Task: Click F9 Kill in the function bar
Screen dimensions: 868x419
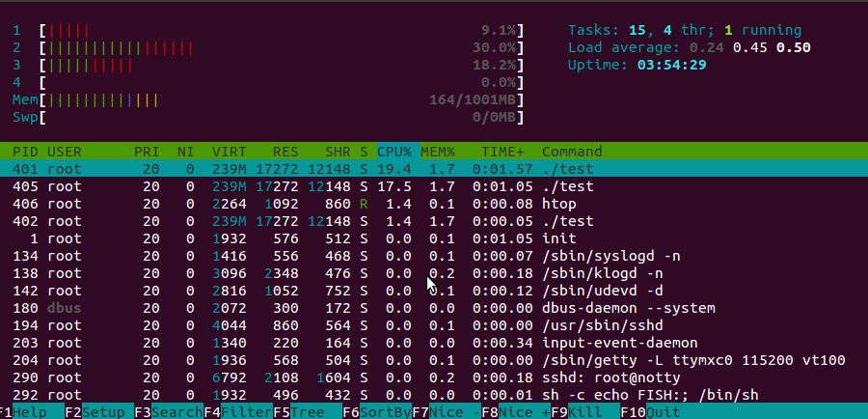Action: (x=585, y=412)
